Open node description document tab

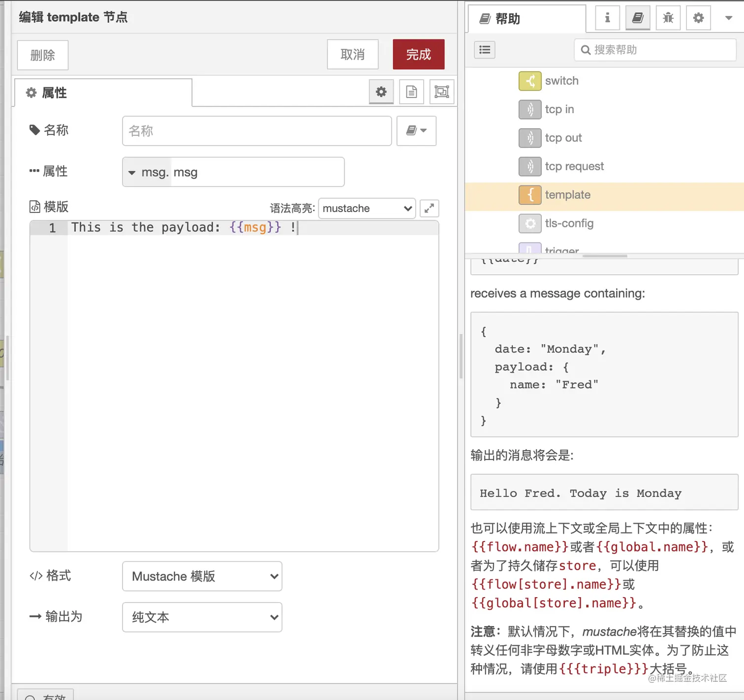click(x=411, y=92)
